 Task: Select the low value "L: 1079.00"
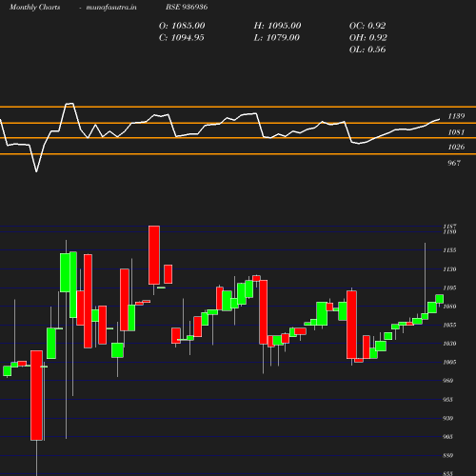coord(277,37)
